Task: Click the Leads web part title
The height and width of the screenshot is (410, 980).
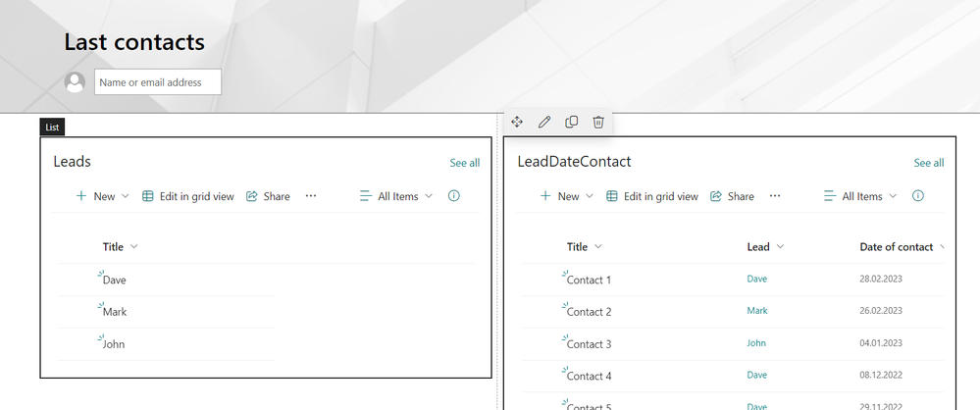Action: (x=72, y=161)
